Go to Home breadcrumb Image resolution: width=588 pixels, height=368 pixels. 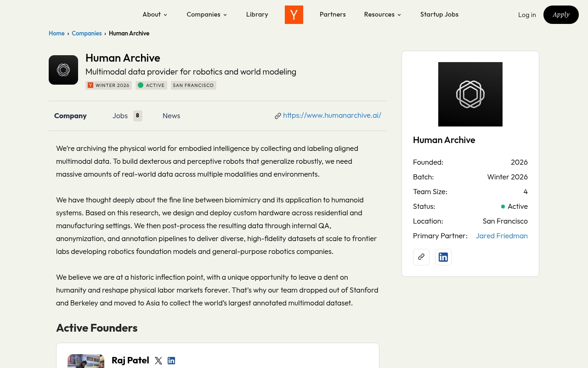point(57,33)
